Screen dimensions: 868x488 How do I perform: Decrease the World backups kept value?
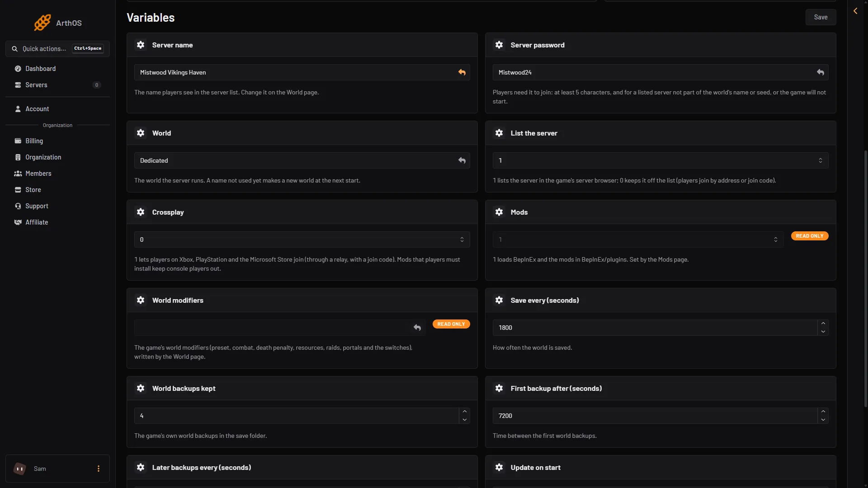pos(465,420)
